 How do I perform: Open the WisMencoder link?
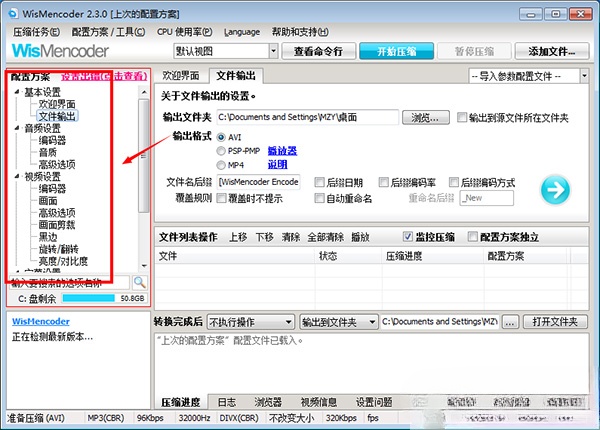click(41, 321)
